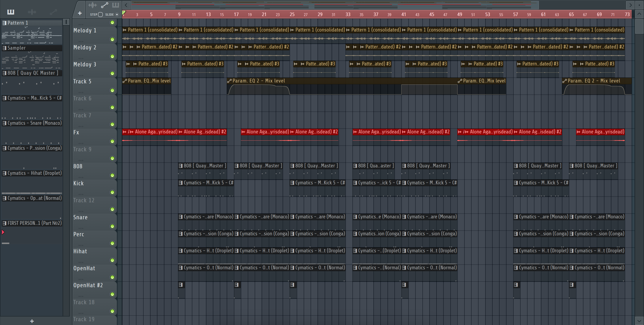The width and height of the screenshot is (644, 325).
Task: Show audio clips in the picker panel
Action: tap(32, 12)
